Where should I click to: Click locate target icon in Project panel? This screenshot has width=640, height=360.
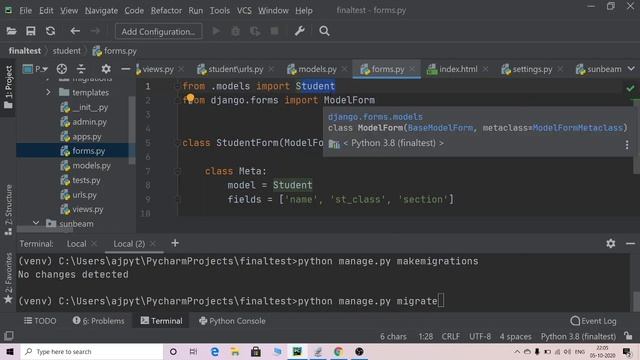(x=62, y=69)
